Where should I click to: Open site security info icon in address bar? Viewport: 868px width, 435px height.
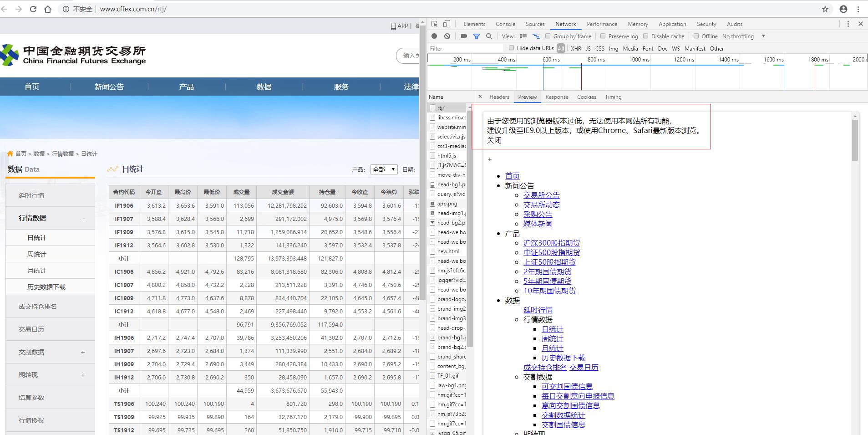tap(66, 9)
